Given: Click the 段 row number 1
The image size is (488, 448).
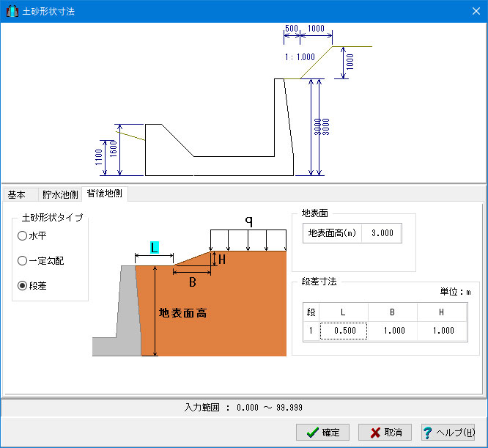Looking at the screenshot, I should (x=311, y=331).
